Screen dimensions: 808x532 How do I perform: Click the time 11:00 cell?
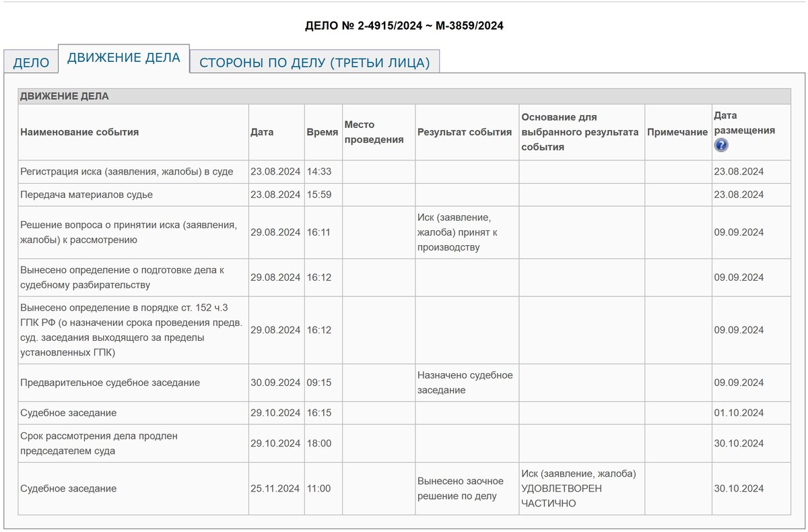point(324,488)
